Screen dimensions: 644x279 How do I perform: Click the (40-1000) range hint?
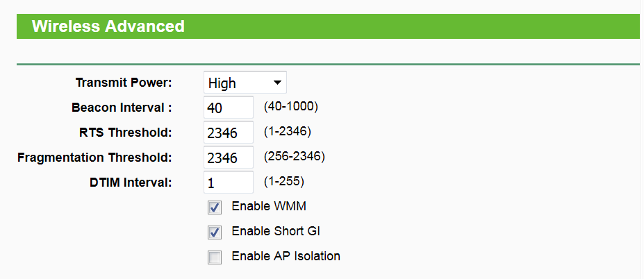click(x=290, y=107)
